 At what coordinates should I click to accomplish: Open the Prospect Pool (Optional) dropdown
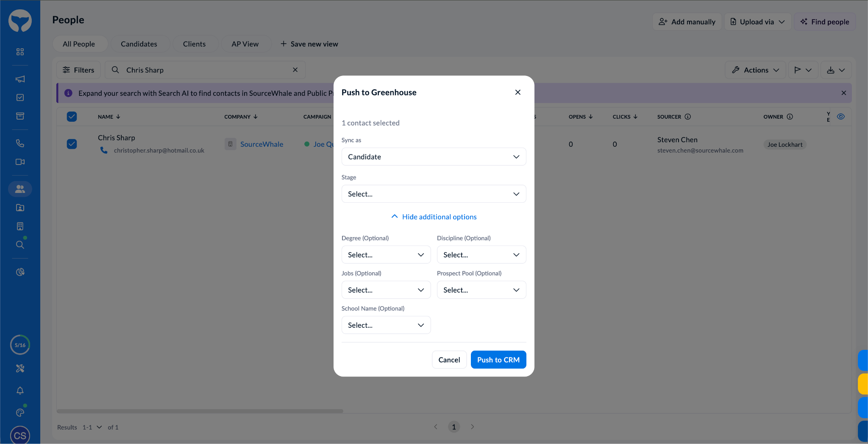pyautogui.click(x=481, y=290)
